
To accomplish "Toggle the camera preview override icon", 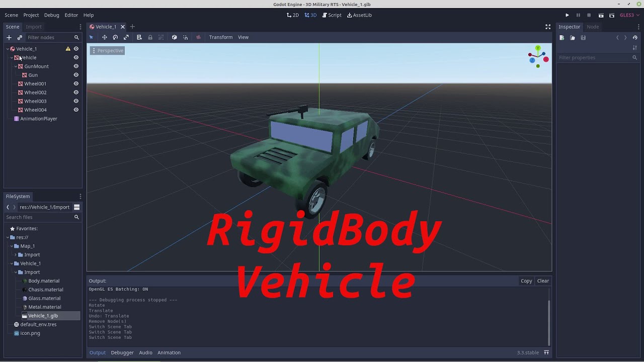I will click(198, 37).
